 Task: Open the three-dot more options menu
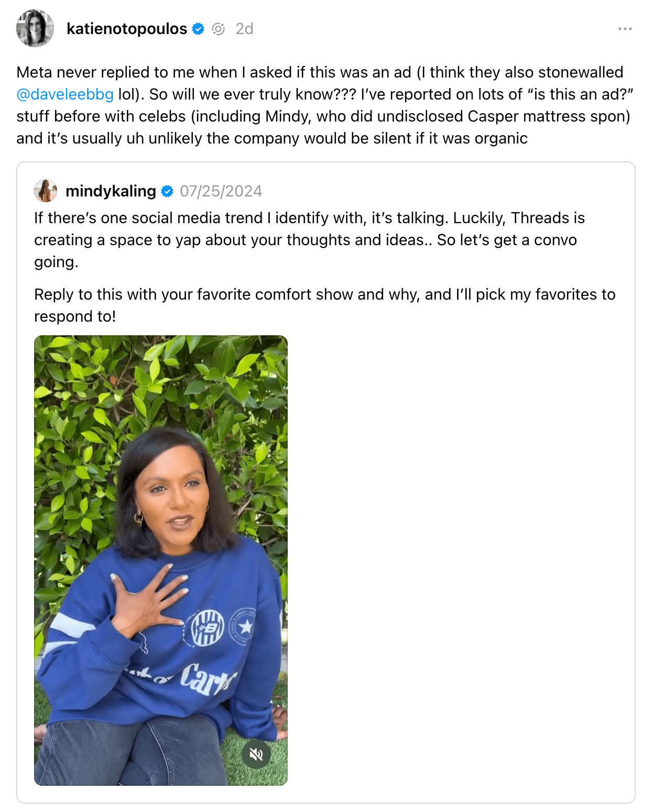pos(625,29)
